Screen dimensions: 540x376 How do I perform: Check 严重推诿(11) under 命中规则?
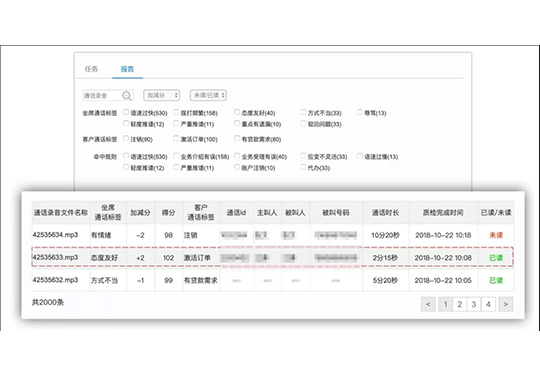(x=176, y=167)
